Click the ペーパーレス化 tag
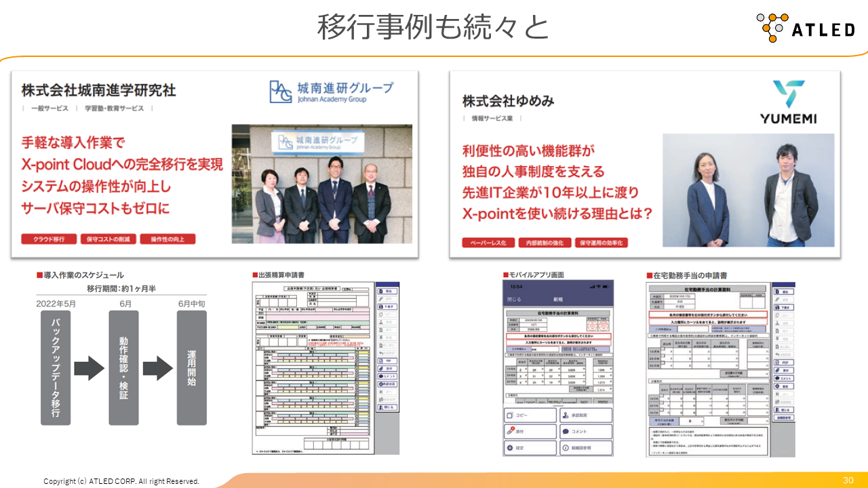 488,243
